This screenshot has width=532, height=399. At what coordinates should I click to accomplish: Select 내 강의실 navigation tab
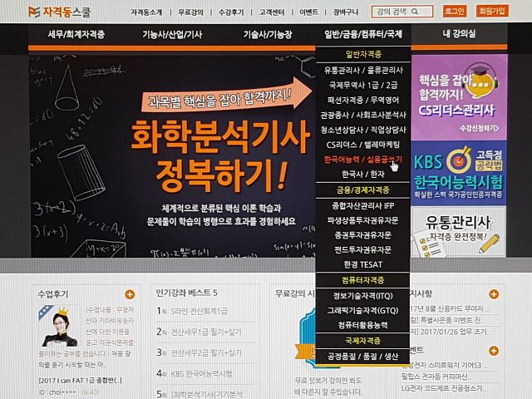pos(459,33)
